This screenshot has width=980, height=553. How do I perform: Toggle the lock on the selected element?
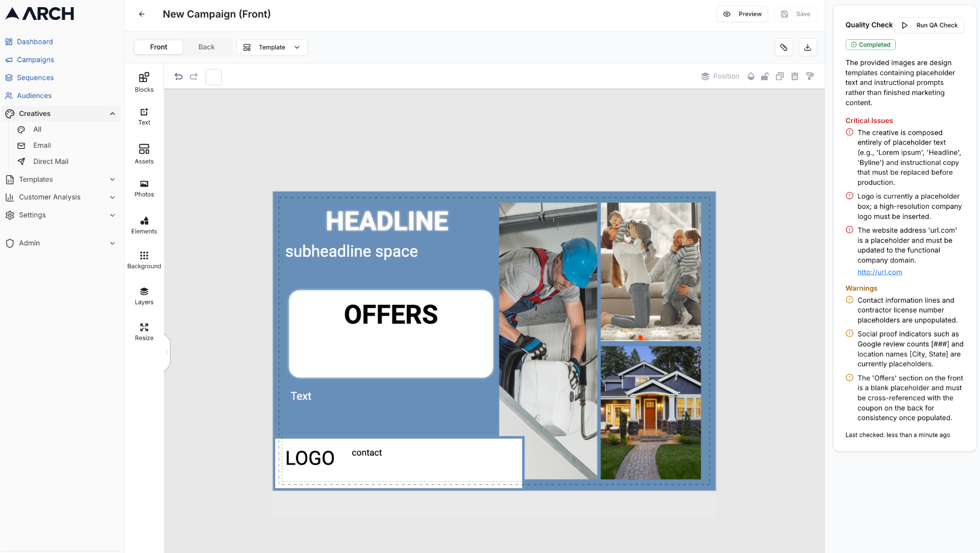click(x=765, y=77)
